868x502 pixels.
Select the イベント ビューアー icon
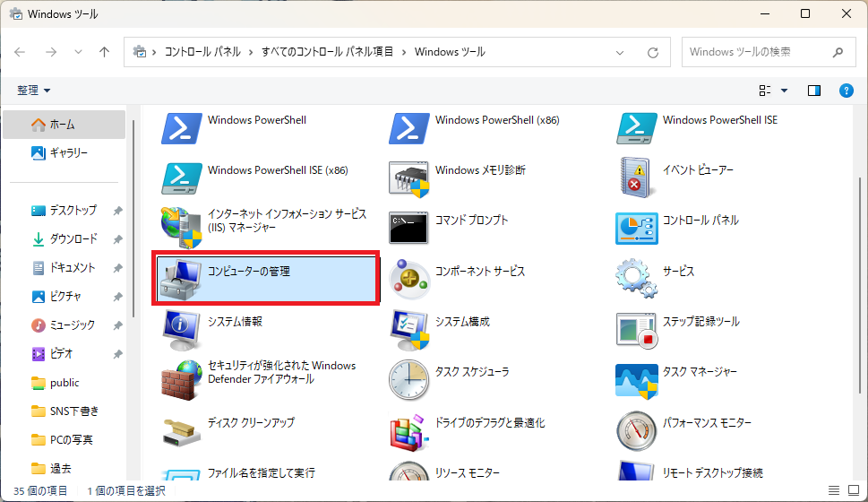tap(637, 177)
